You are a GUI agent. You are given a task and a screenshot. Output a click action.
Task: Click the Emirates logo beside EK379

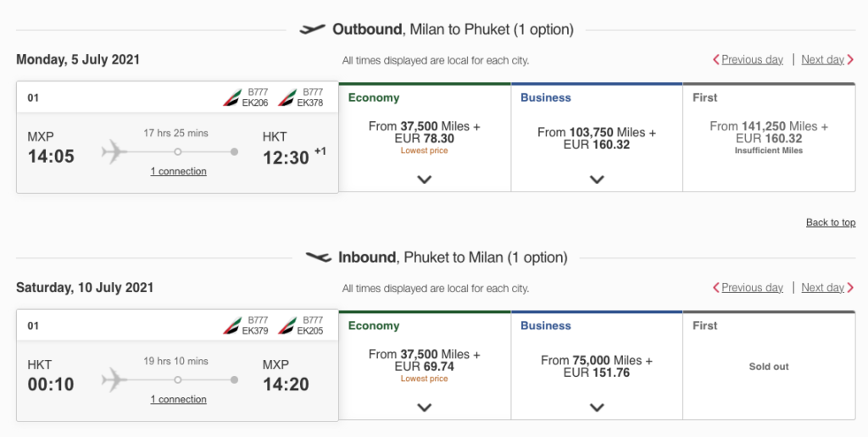[x=232, y=326]
